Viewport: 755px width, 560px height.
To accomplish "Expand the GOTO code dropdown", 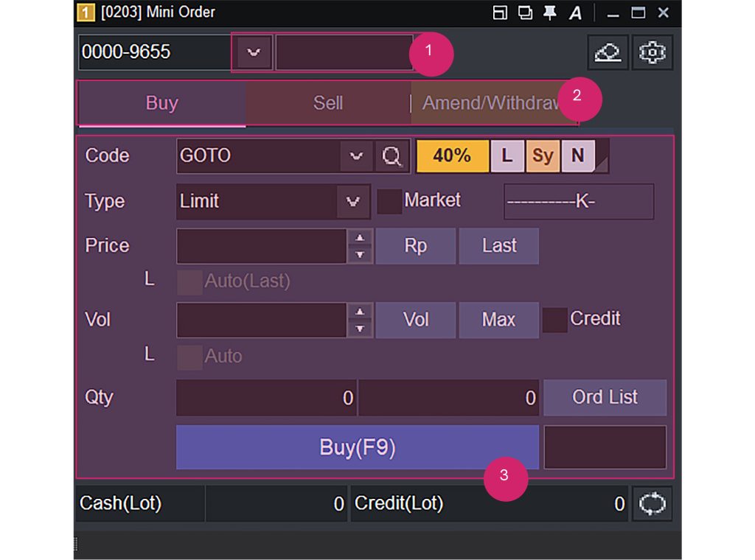I will [356, 156].
